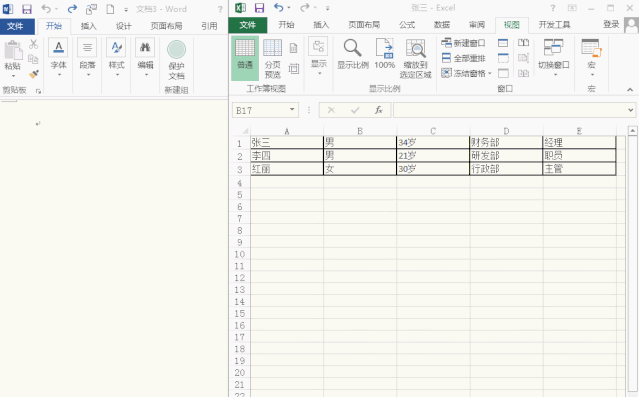
Task: Switch to Word's 插入 insert tab
Action: (x=88, y=26)
